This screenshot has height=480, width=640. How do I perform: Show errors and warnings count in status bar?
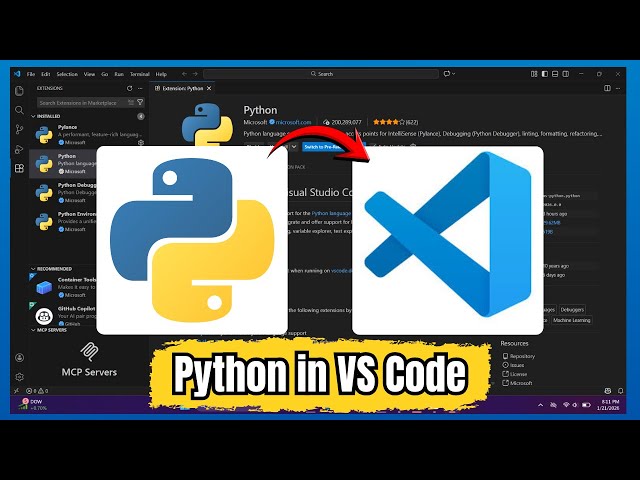pos(37,391)
